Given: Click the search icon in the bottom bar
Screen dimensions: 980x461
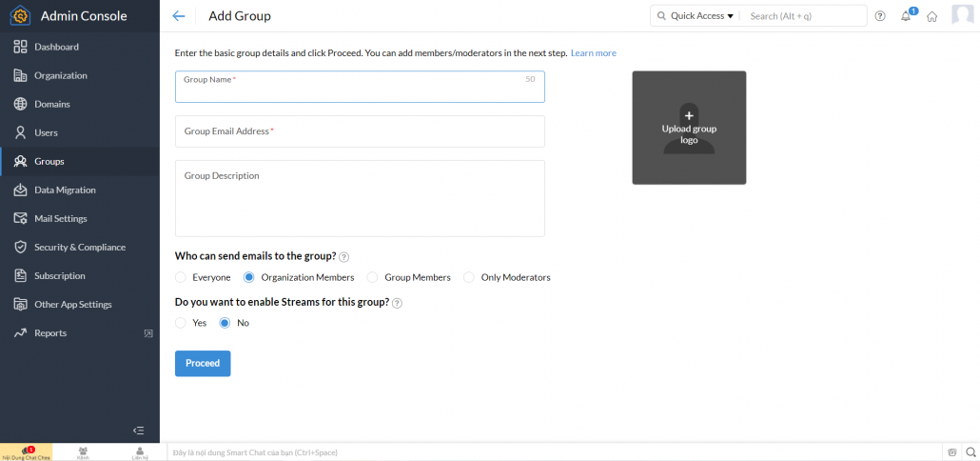Looking at the screenshot, I should click(970, 452).
